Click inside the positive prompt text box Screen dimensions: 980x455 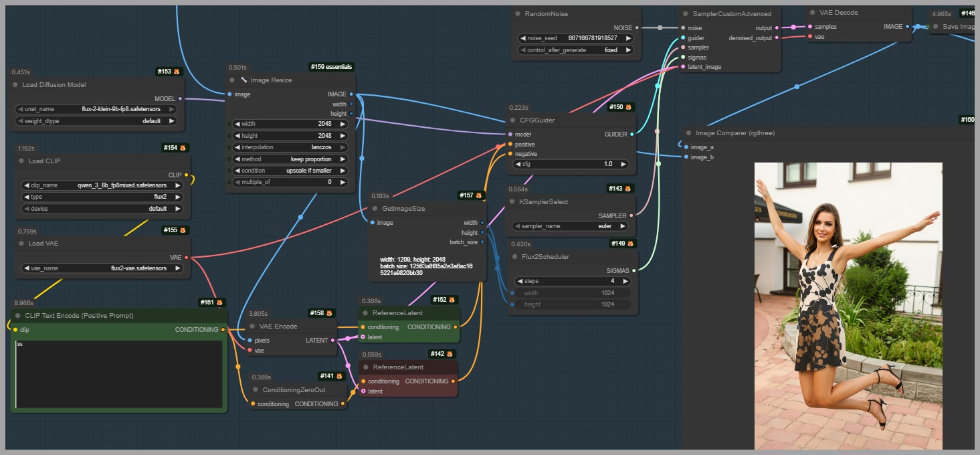pos(119,375)
